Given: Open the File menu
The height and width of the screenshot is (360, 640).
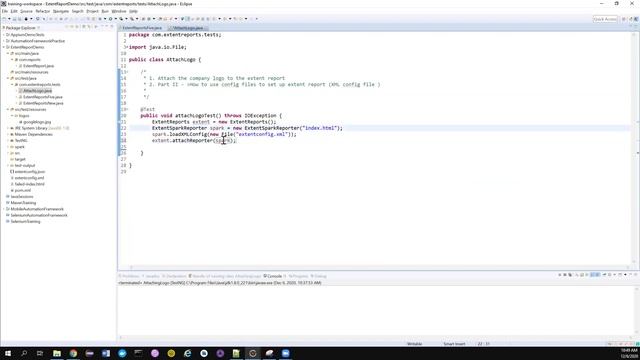Looking at the screenshot, I should pos(5,11).
